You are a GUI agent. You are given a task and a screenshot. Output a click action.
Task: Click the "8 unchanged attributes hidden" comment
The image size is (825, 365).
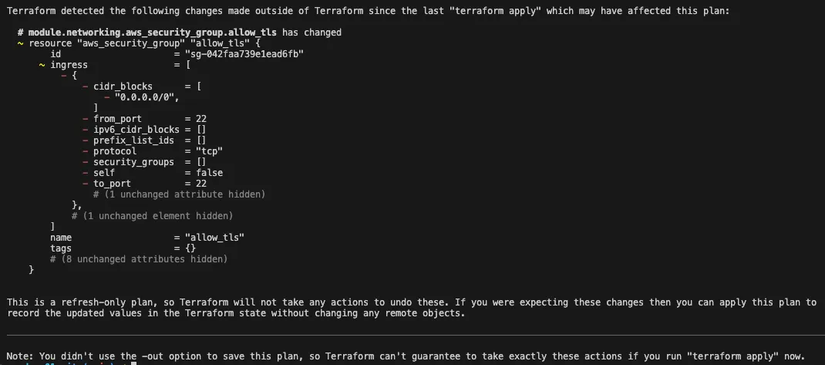click(139, 259)
